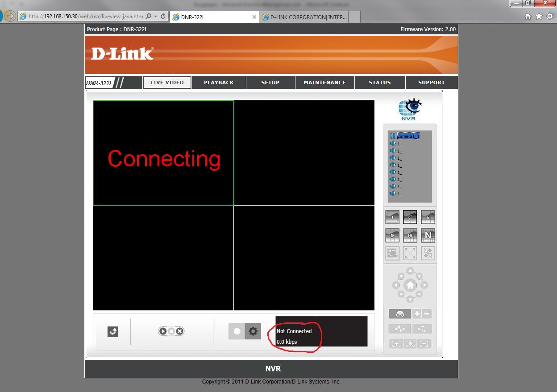Open the MAINTENANCE menu
The width and height of the screenshot is (557, 392).
(x=324, y=83)
